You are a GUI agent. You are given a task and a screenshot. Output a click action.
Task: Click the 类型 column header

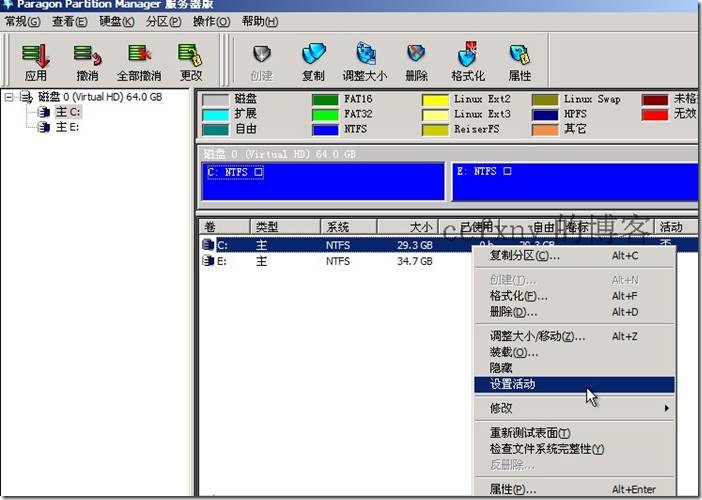pyautogui.click(x=285, y=227)
